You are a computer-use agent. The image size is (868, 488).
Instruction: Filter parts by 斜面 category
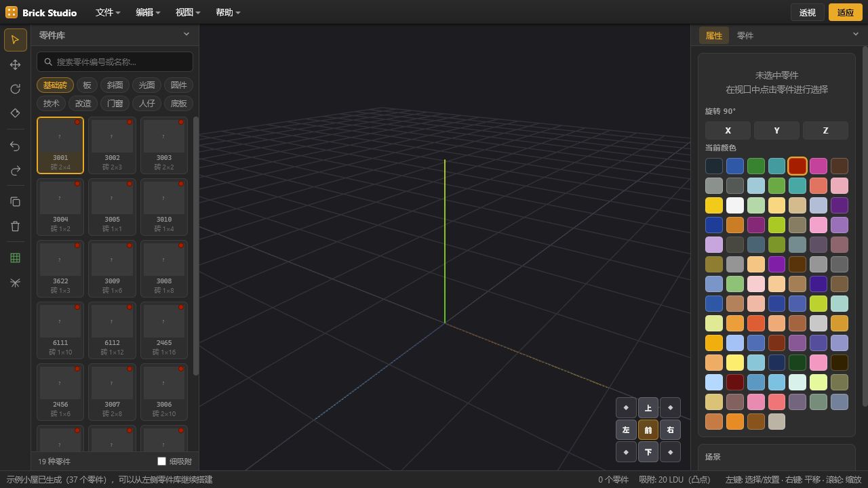click(115, 85)
